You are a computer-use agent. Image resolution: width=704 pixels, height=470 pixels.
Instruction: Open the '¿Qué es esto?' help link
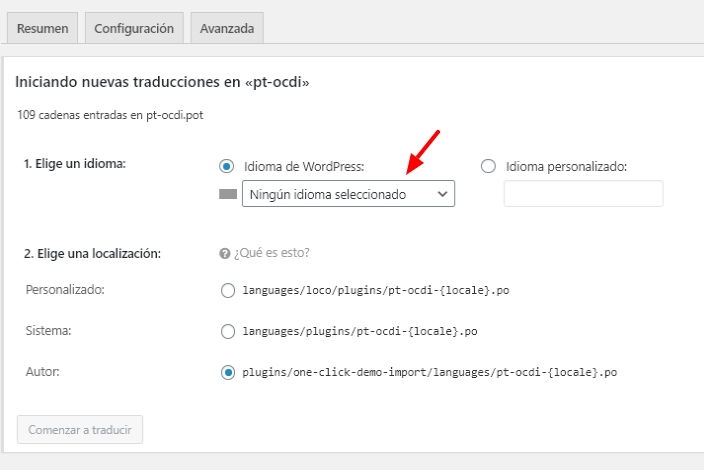point(272,253)
